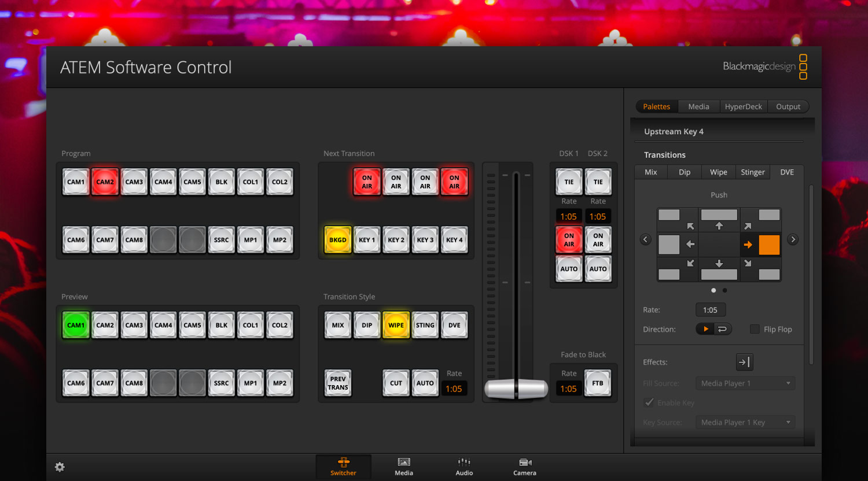
Task: Switch to the Stinger transitions tab
Action: 752,172
